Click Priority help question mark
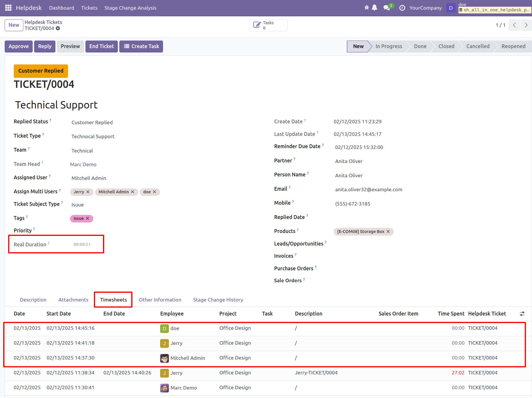 click(34, 229)
